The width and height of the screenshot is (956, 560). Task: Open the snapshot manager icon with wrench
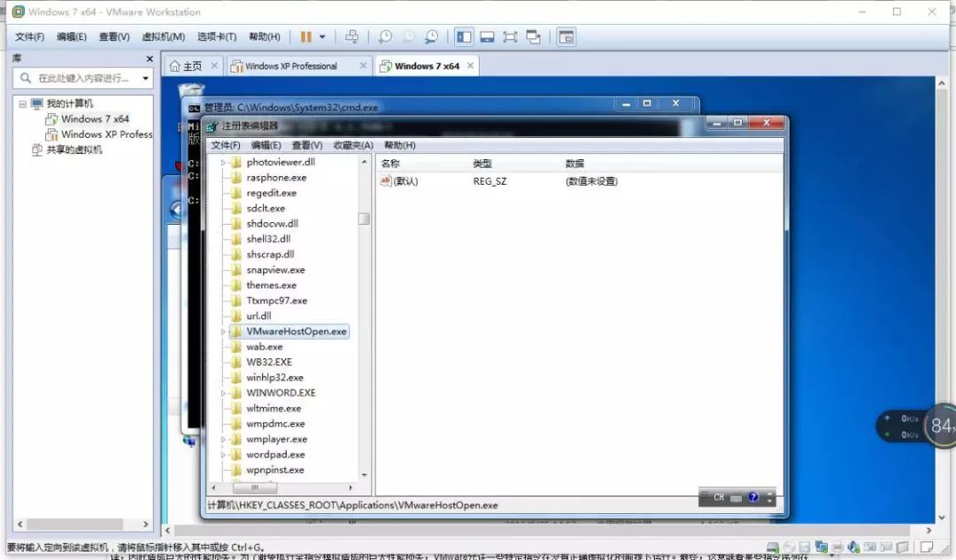[431, 37]
